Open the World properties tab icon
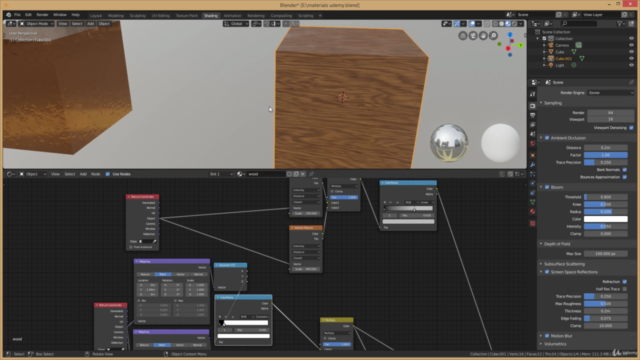The width and height of the screenshot is (640, 360). (533, 144)
